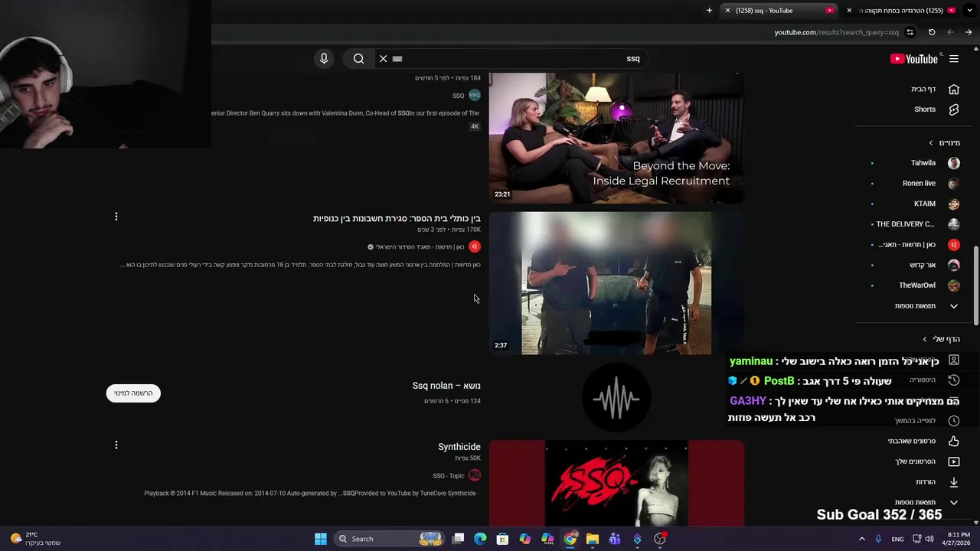Open the YouTube hamburger guide menu
This screenshot has height=551, width=980.
(x=954, y=59)
